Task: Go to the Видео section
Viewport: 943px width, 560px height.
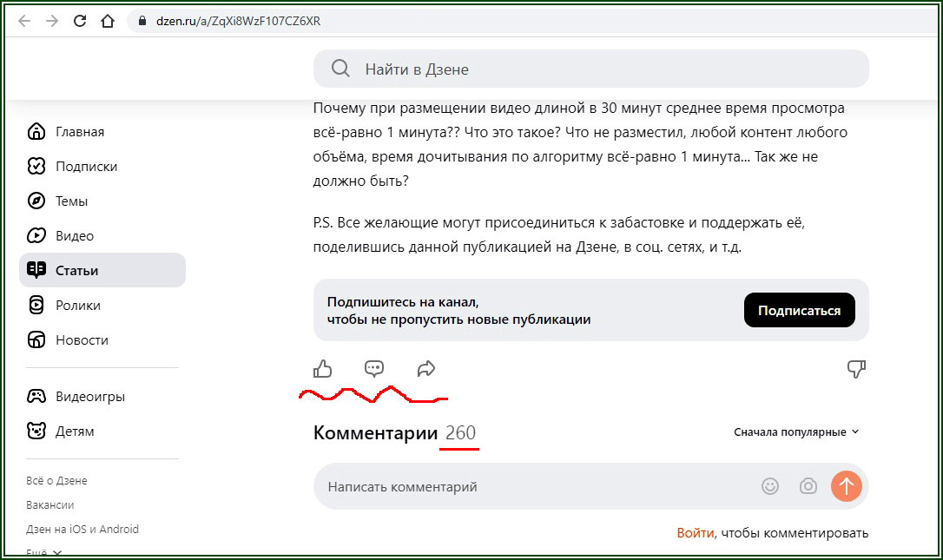Action: [x=74, y=235]
